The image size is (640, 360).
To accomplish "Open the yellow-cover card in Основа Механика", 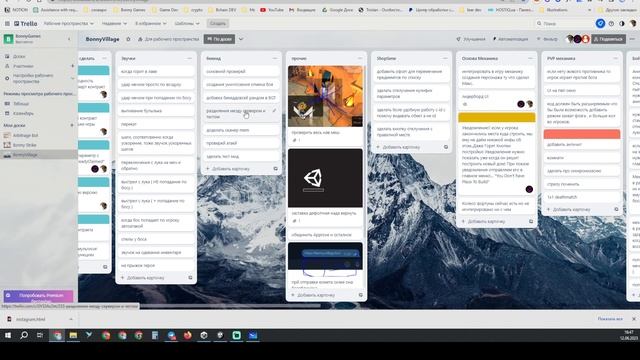I will [497, 153].
